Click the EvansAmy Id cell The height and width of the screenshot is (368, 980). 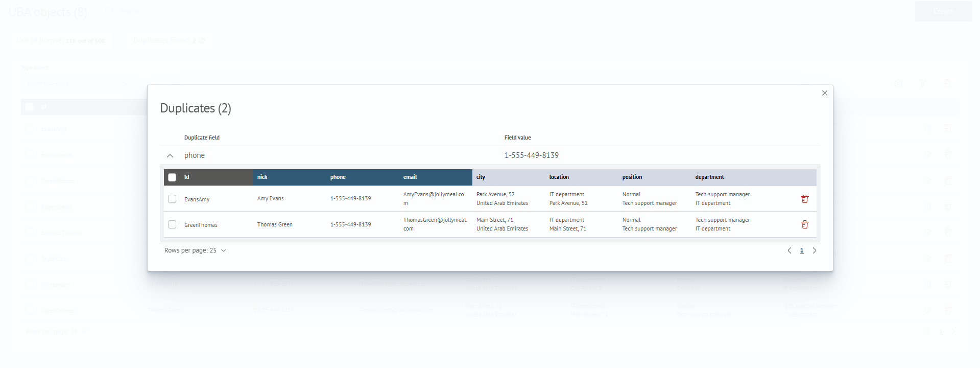click(197, 199)
